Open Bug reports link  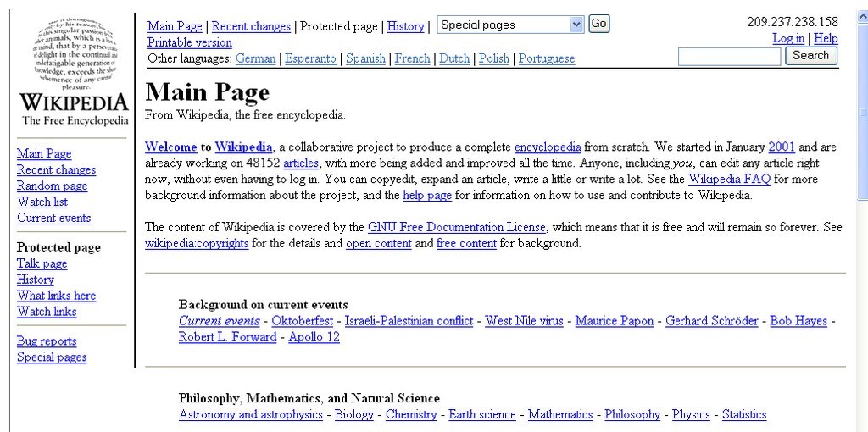pyautogui.click(x=47, y=341)
